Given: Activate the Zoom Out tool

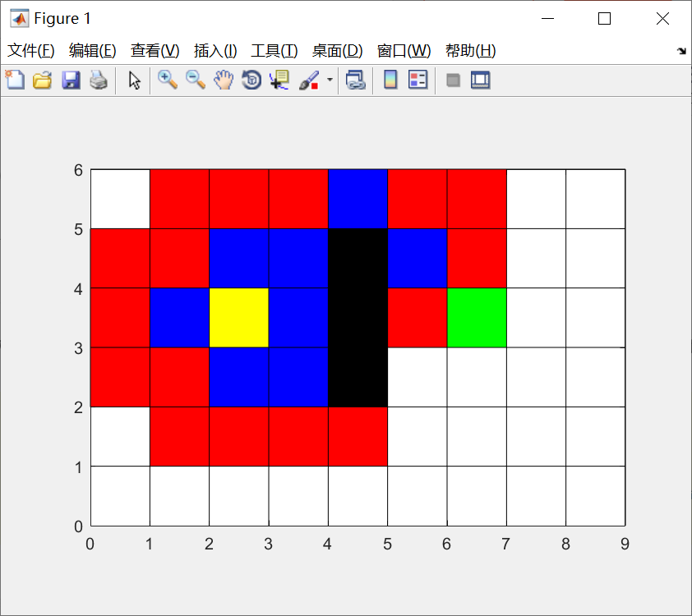Looking at the screenshot, I should (196, 80).
